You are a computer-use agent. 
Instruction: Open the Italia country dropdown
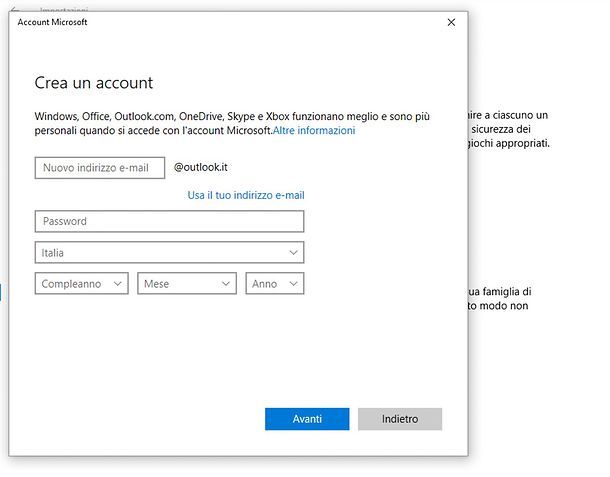169,253
